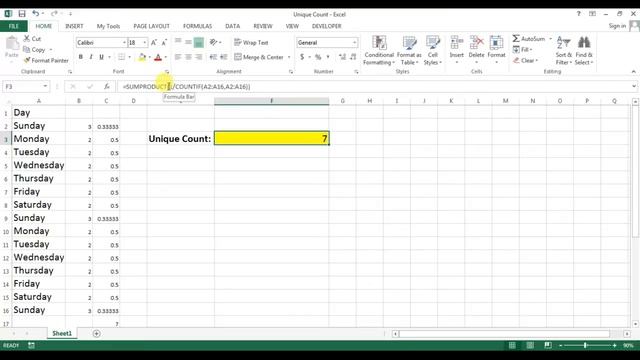Viewport: 640px width, 360px height.
Task: Click the Orientation text angle icon
Action: (213, 42)
